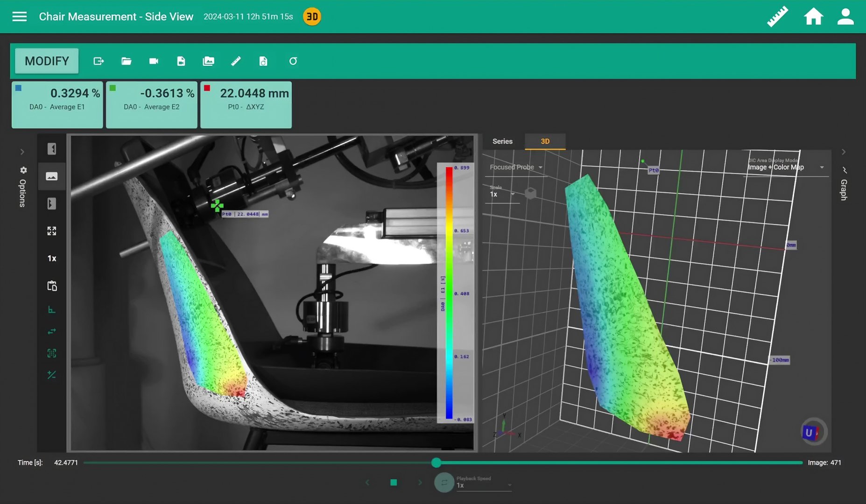866x504 pixels.
Task: Open the hamburger menu
Action: (19, 17)
